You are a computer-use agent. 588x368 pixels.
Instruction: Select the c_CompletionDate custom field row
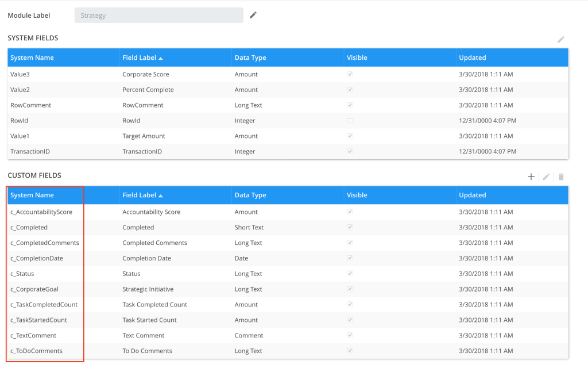pyautogui.click(x=37, y=258)
